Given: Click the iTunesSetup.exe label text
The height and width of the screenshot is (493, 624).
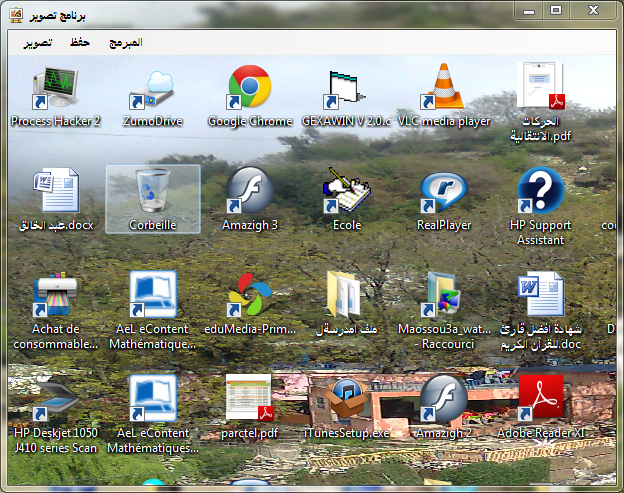Looking at the screenshot, I should 347,433.
